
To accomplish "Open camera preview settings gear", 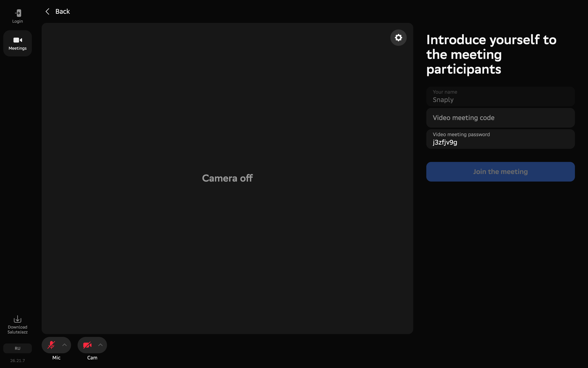I will [x=398, y=37].
